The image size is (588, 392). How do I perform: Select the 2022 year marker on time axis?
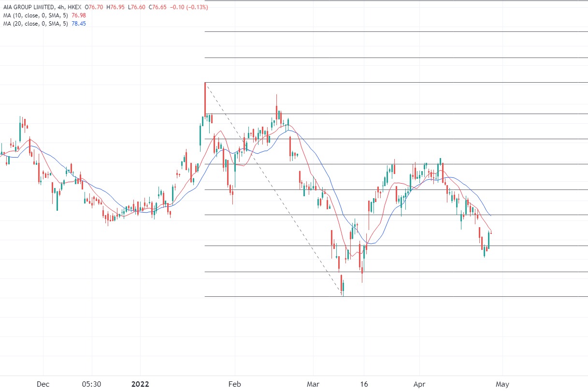(x=140, y=384)
